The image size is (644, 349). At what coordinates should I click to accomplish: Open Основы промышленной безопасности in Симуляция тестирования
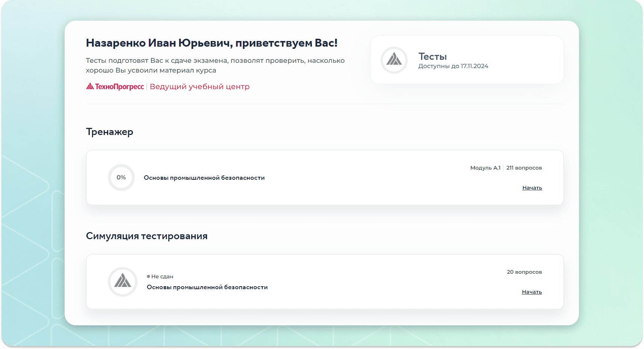[x=207, y=287]
